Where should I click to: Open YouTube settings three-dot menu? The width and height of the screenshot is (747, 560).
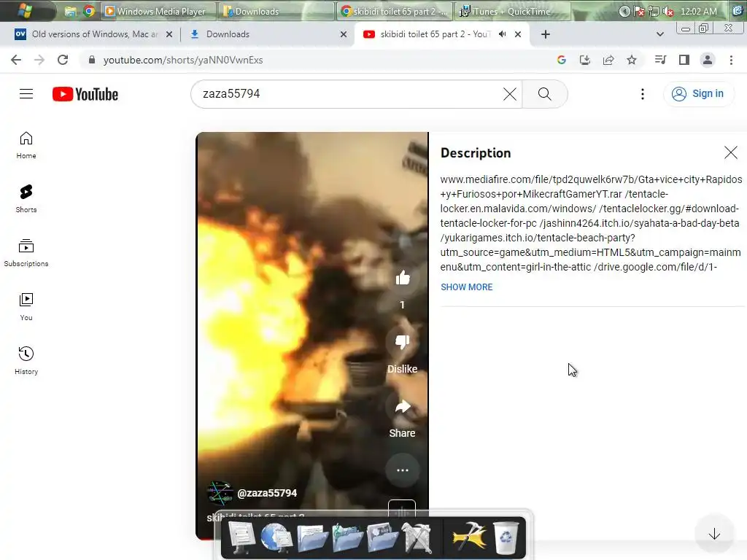click(x=643, y=94)
